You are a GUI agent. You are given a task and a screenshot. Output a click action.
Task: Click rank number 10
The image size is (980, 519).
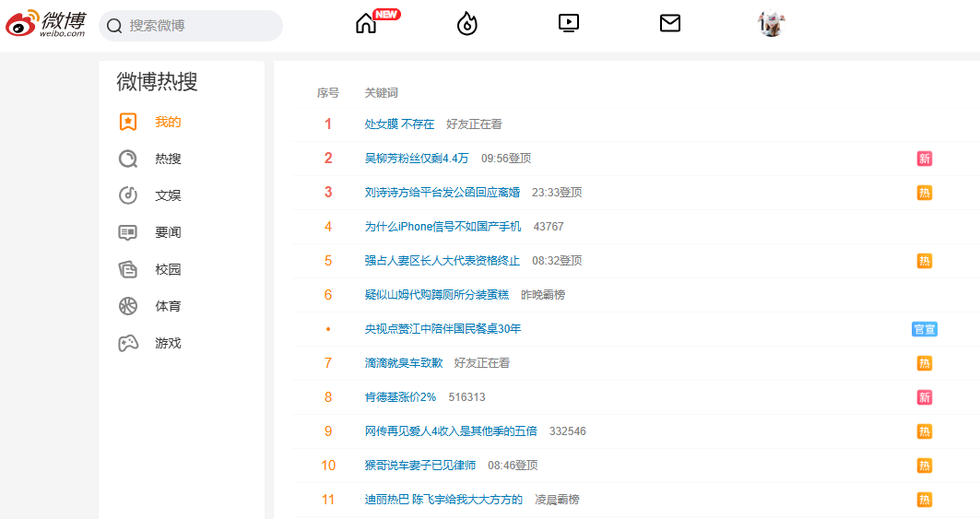(x=328, y=466)
